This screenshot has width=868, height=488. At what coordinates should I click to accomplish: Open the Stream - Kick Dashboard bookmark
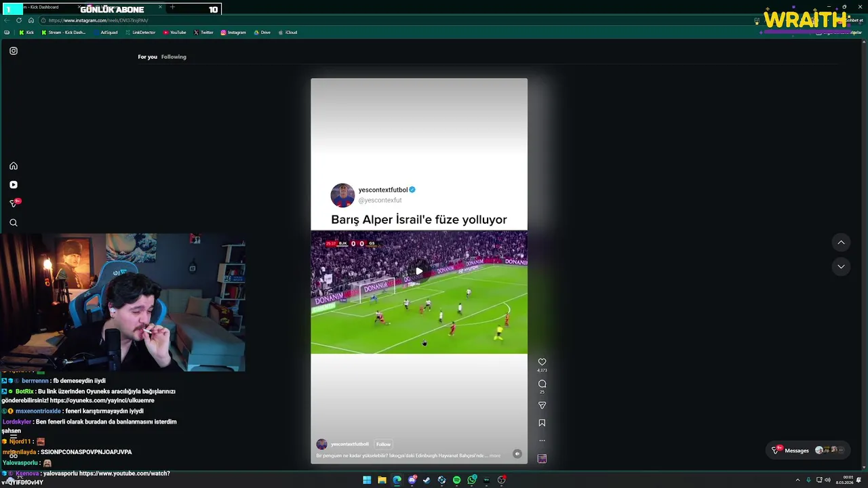64,33
